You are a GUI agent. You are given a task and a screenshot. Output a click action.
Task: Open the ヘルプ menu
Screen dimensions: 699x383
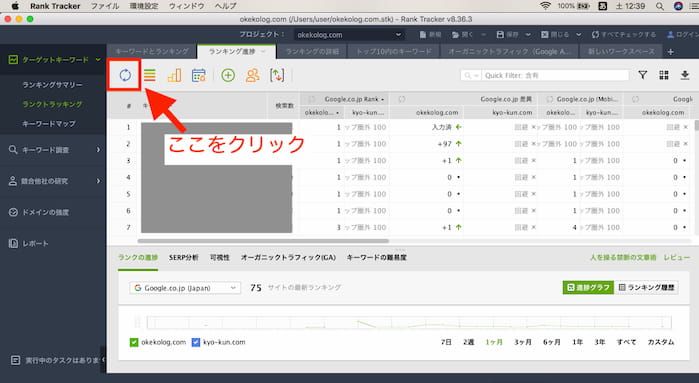[225, 6]
